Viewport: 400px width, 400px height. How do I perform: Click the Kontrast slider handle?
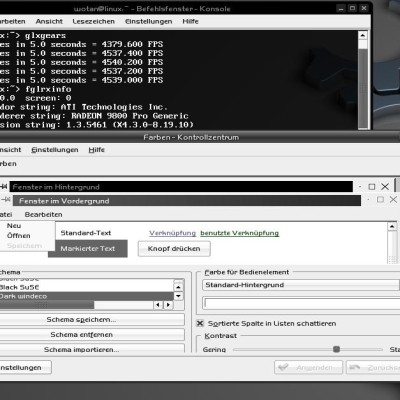[x=336, y=349]
